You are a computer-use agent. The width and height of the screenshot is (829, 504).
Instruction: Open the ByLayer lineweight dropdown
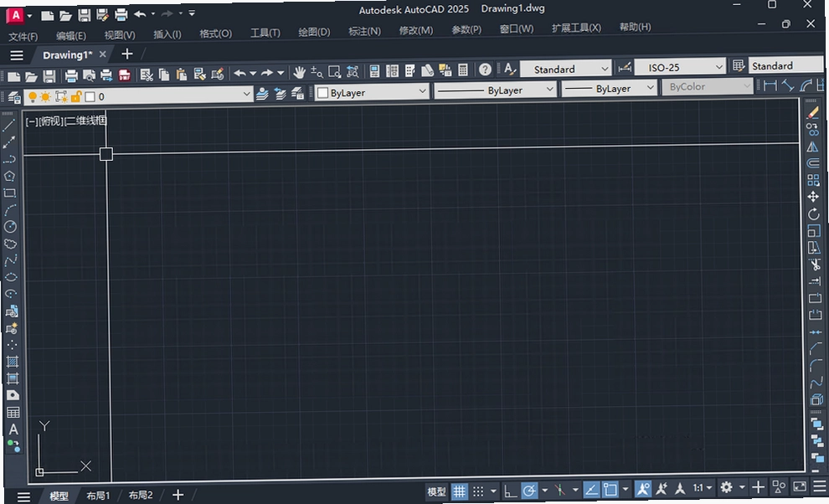pyautogui.click(x=650, y=87)
